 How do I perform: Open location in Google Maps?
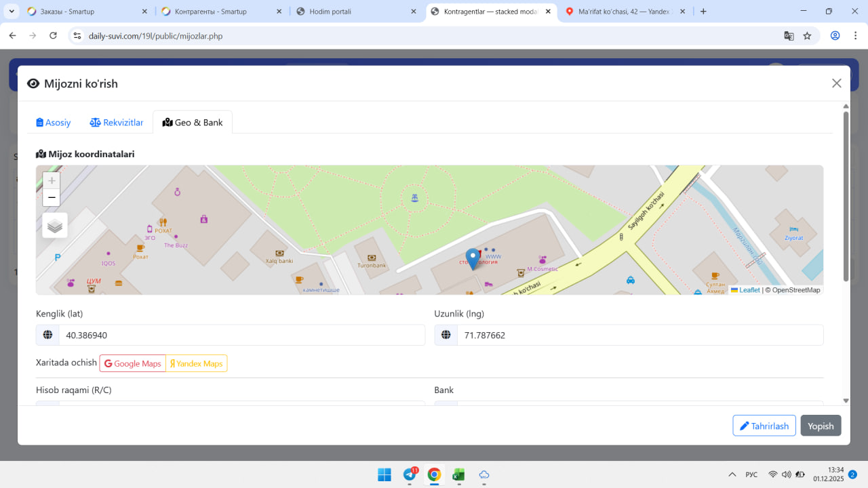(x=133, y=364)
